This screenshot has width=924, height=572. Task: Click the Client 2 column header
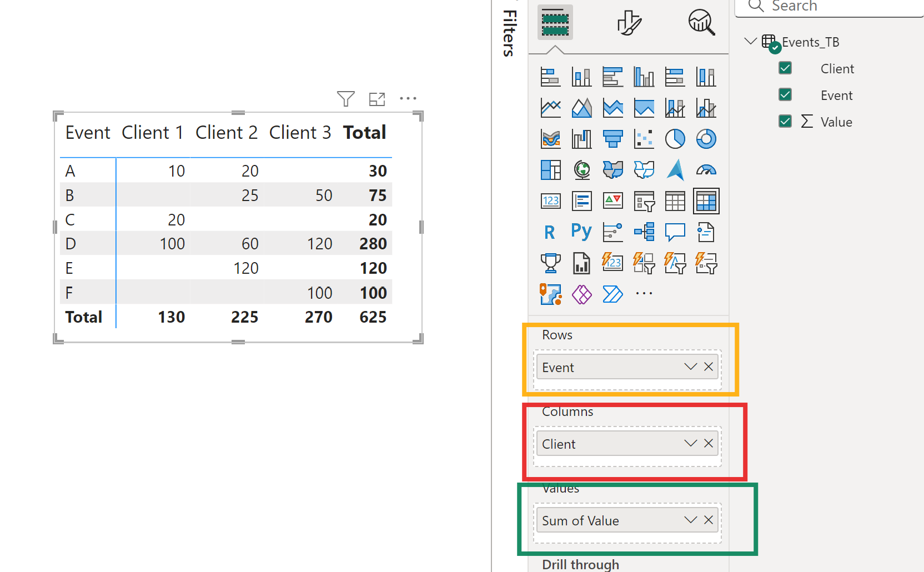[x=227, y=133]
